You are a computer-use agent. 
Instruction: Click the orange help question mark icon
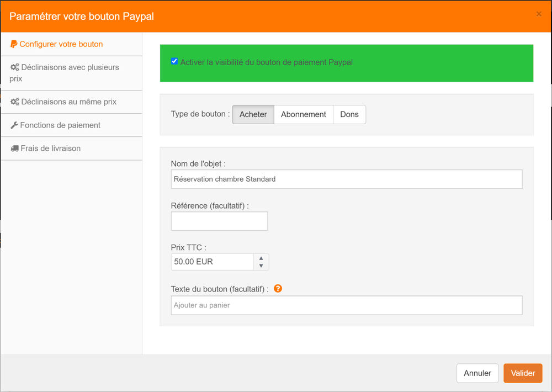click(278, 288)
